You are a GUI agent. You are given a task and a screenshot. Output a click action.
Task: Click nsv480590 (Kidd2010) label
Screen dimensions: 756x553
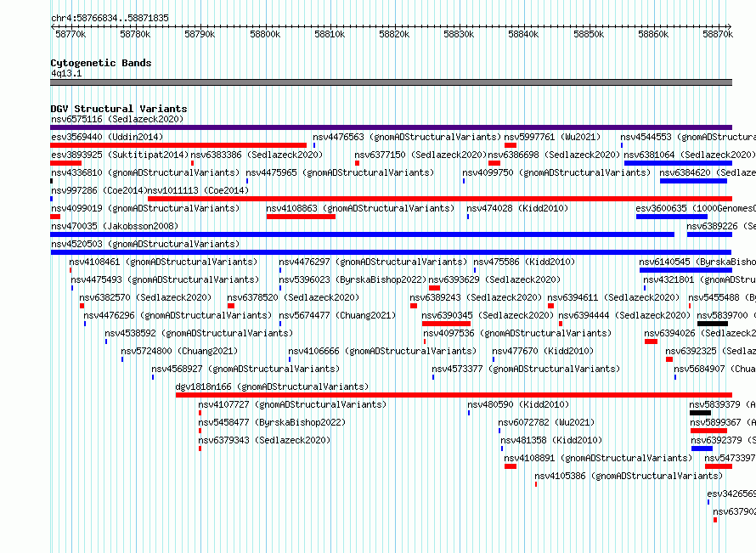pyautogui.click(x=518, y=404)
